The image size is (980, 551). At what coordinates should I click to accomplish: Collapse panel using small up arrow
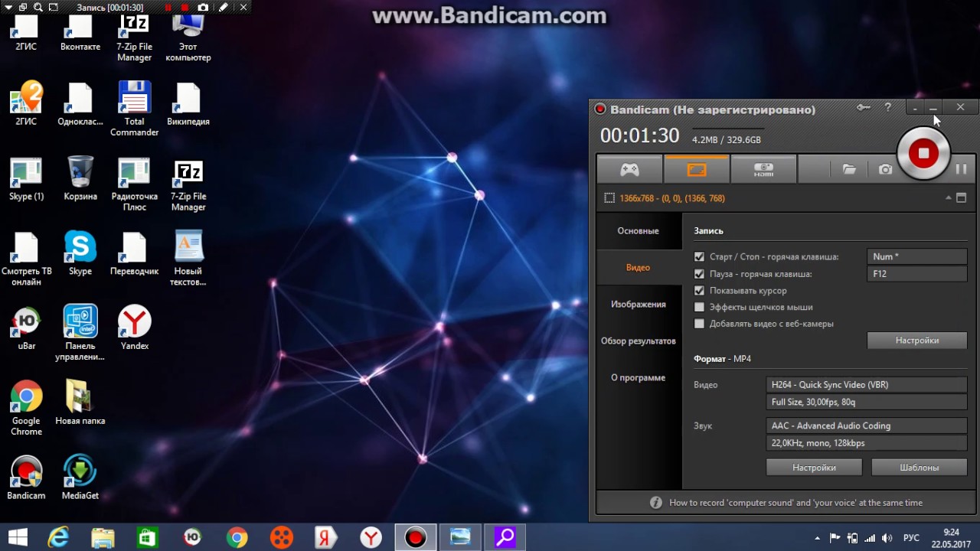949,197
